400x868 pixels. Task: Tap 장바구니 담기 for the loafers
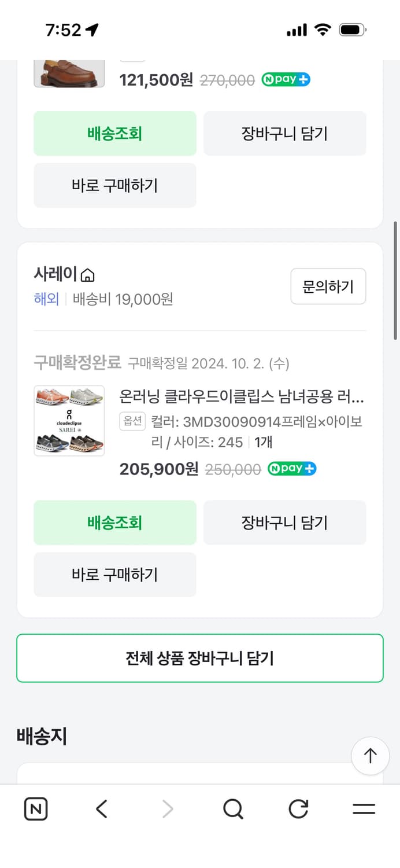pyautogui.click(x=285, y=133)
